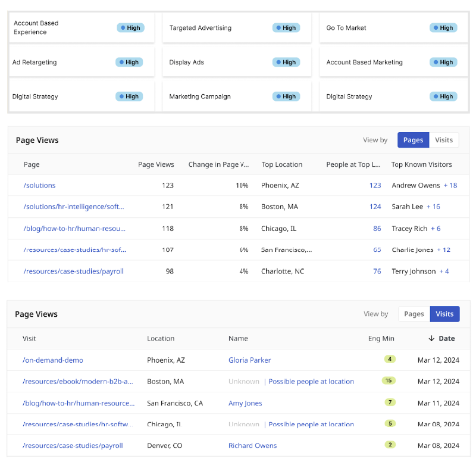Select Pages in the lower Page Views table
Viewport: 476px width, 465px height.
pos(414,314)
